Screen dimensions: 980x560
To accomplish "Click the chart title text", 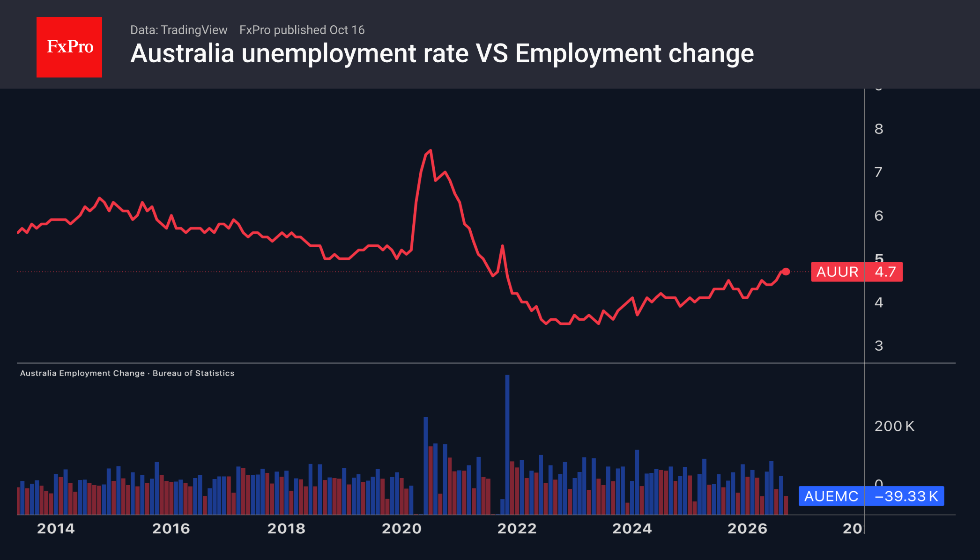I will [x=442, y=53].
